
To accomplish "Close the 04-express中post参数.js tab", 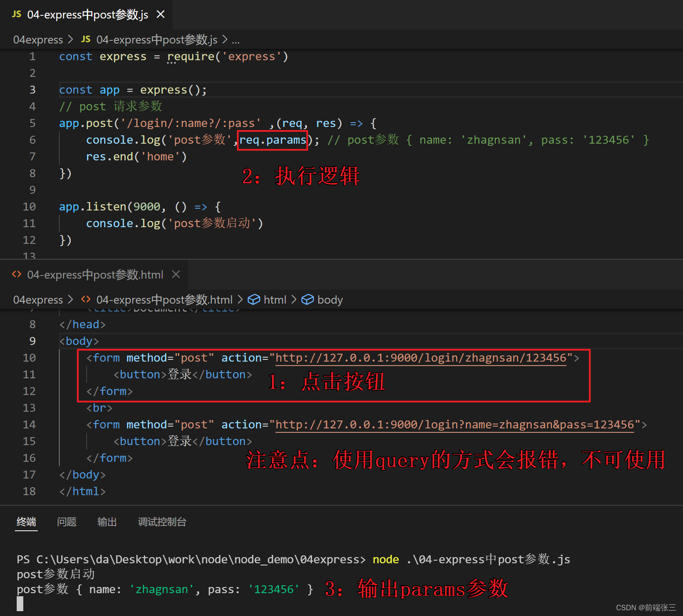I will pyautogui.click(x=161, y=14).
